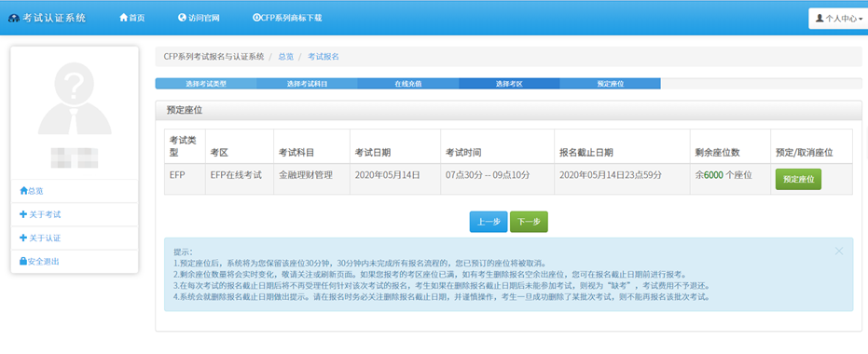Click the EFP exam type cell
The width and height of the screenshot is (868, 354).
pos(185,179)
